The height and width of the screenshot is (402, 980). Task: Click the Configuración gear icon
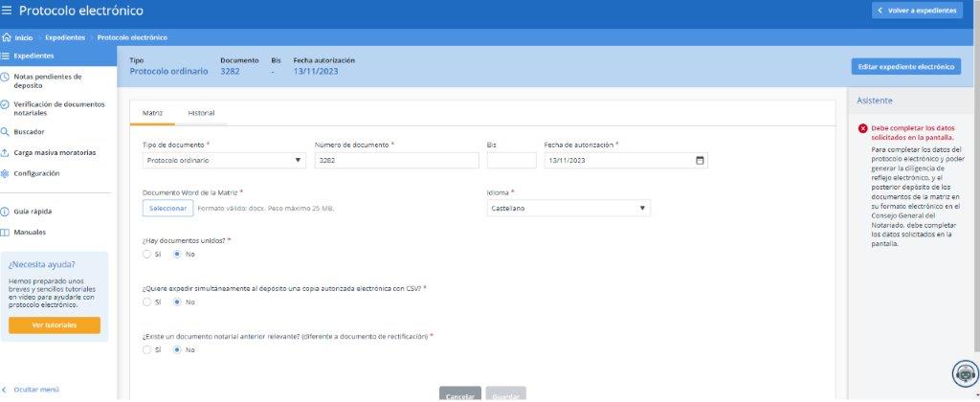click(6, 173)
